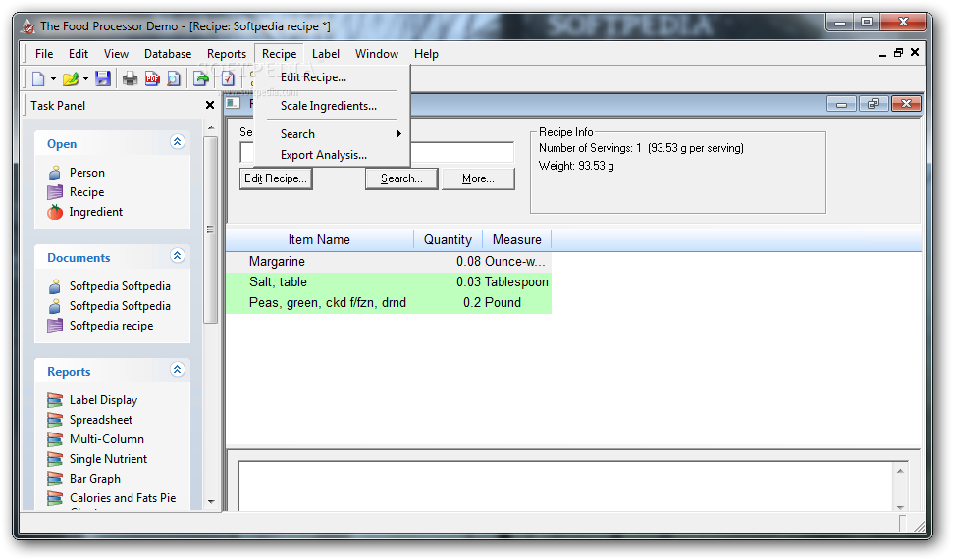Screen dimensions: 953x560
Task: Click notes box scrollbar down arrow
Action: (900, 507)
